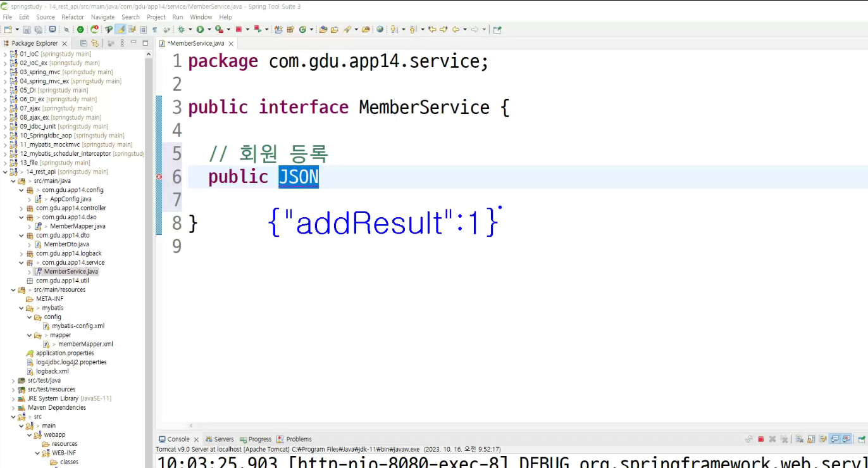The height and width of the screenshot is (468, 868).
Task: Click the Last Edit Location icon
Action: (432, 29)
